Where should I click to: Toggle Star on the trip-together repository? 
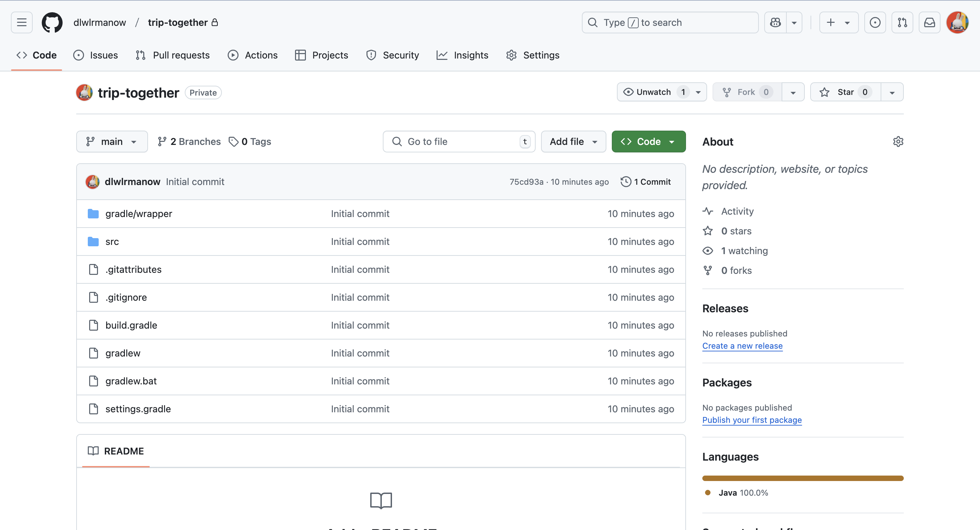(x=845, y=92)
